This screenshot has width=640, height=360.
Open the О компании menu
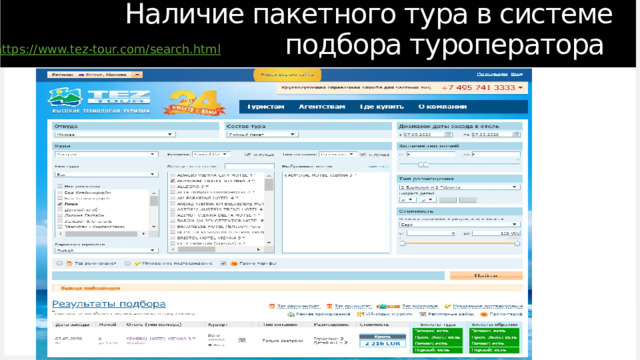pyautogui.click(x=442, y=107)
